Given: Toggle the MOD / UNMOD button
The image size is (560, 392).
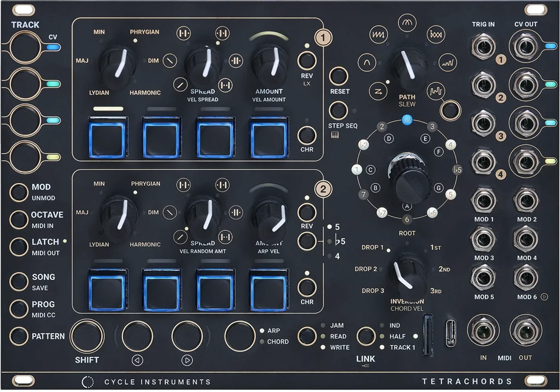Looking at the screenshot, I should pos(19,192).
